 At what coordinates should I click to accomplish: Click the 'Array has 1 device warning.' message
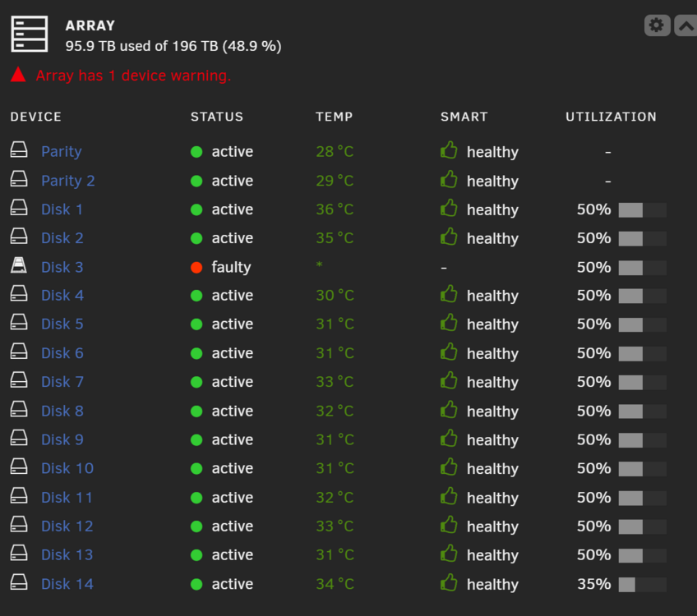click(x=133, y=76)
